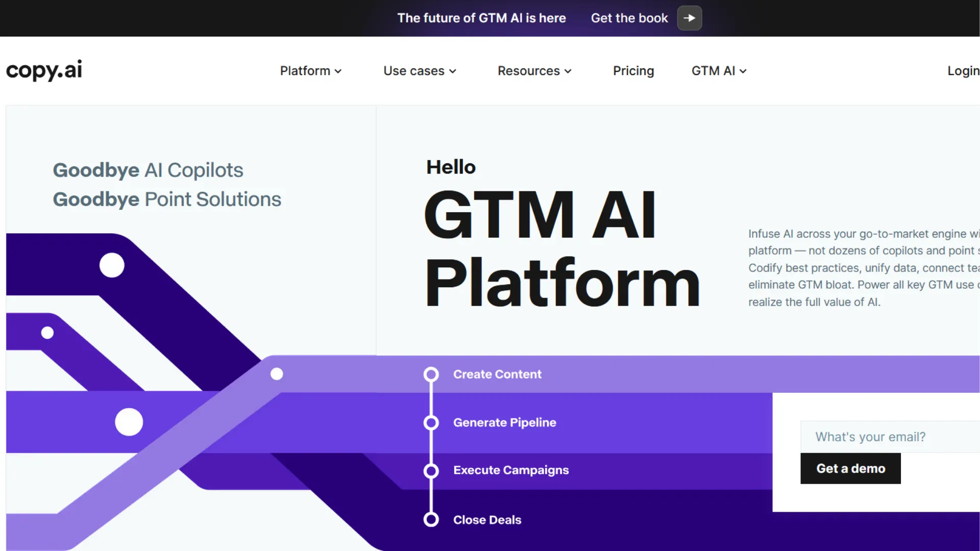Image resolution: width=980 pixels, height=551 pixels.
Task: Select the Close Deals step label
Action: point(487,520)
